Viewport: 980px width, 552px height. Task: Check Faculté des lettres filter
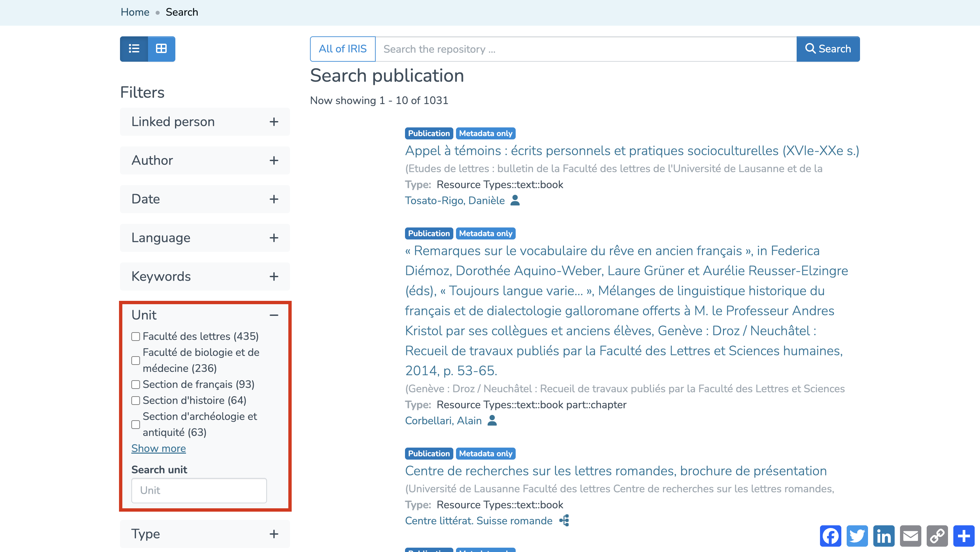coord(136,337)
